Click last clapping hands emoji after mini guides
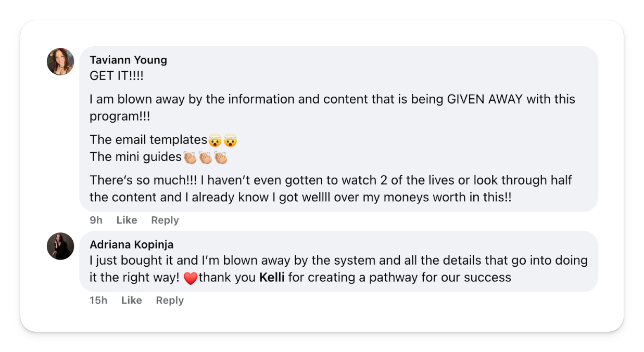 coord(221,157)
